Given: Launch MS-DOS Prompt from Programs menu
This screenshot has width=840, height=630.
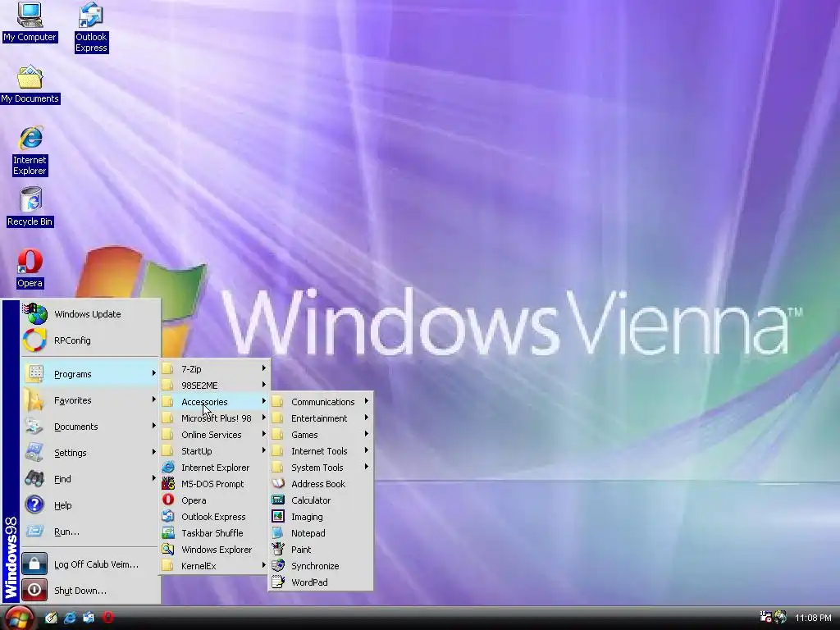Looking at the screenshot, I should click(x=214, y=484).
